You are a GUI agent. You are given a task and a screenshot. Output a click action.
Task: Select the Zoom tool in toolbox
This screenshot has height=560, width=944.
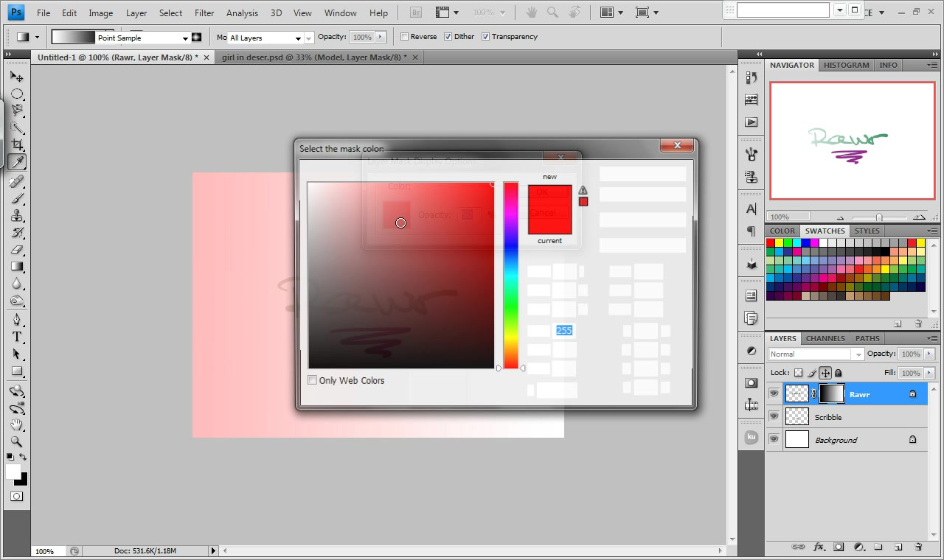tap(16, 441)
